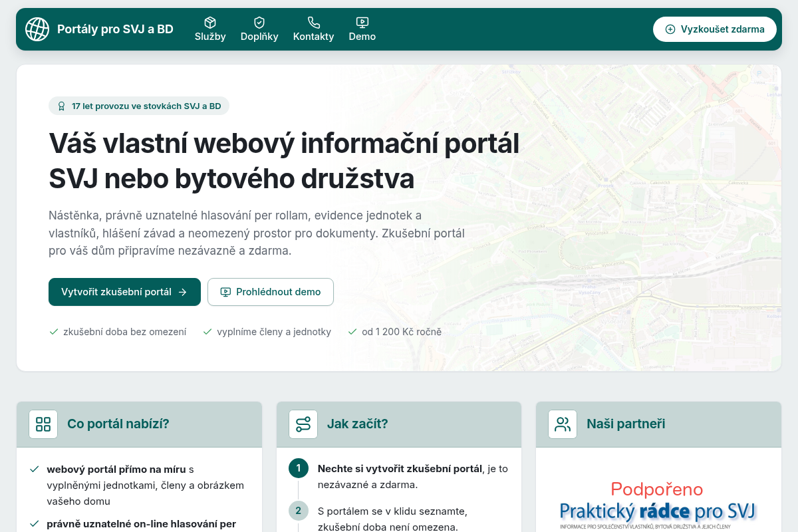This screenshot has height=532, width=798.
Task: Click the Prohlédnout demo button
Action: click(x=271, y=292)
